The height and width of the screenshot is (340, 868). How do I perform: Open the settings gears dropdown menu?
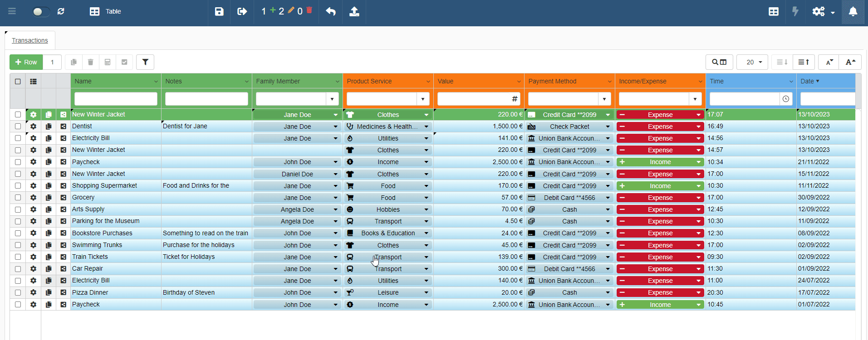pyautogui.click(x=823, y=11)
